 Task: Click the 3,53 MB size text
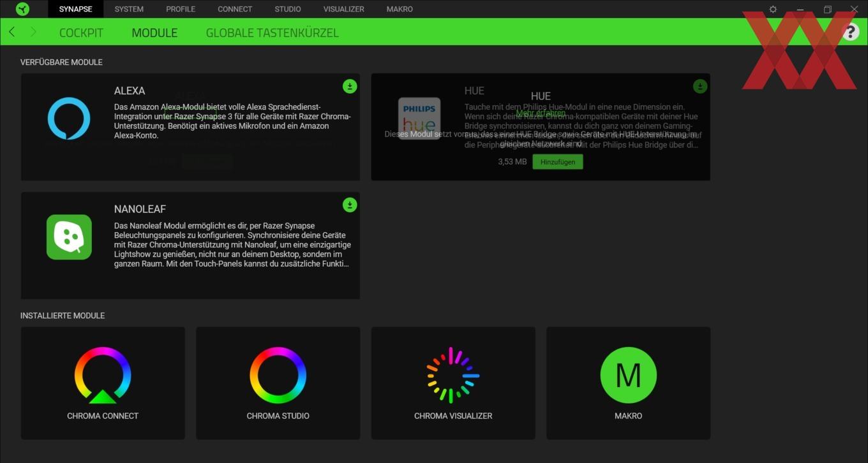tap(513, 162)
